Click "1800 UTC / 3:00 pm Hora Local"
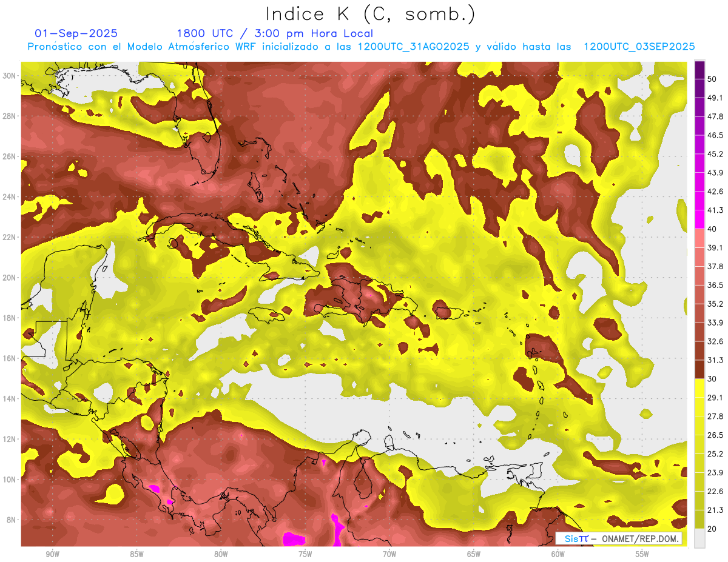This screenshot has height=562, width=728. pos(275,33)
